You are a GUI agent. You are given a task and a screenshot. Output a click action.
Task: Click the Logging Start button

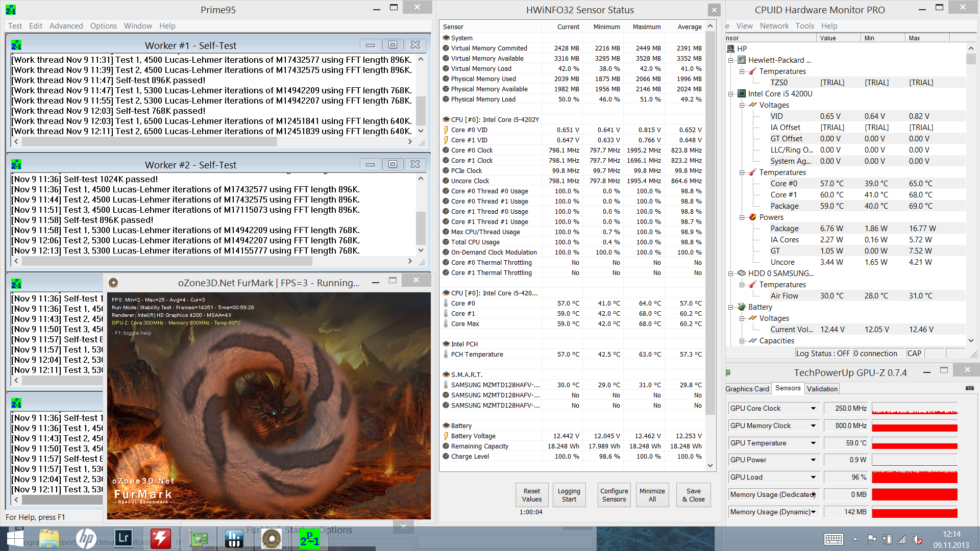click(x=569, y=495)
